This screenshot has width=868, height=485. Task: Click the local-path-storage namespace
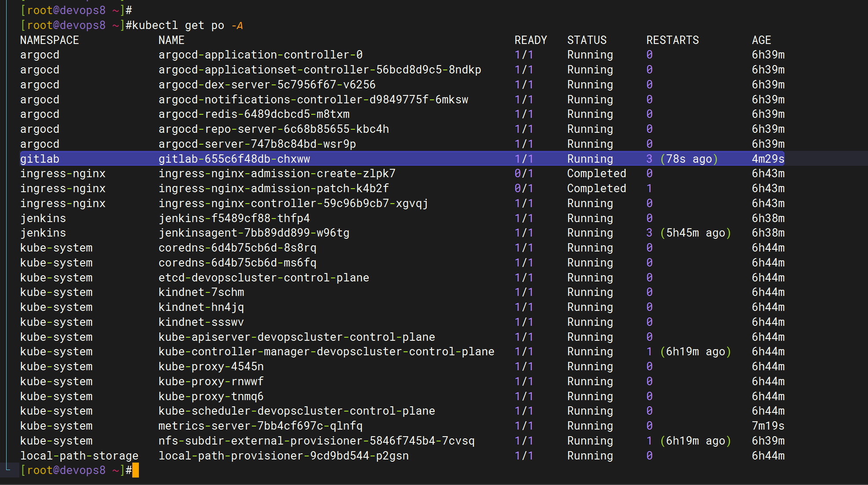[79, 456]
